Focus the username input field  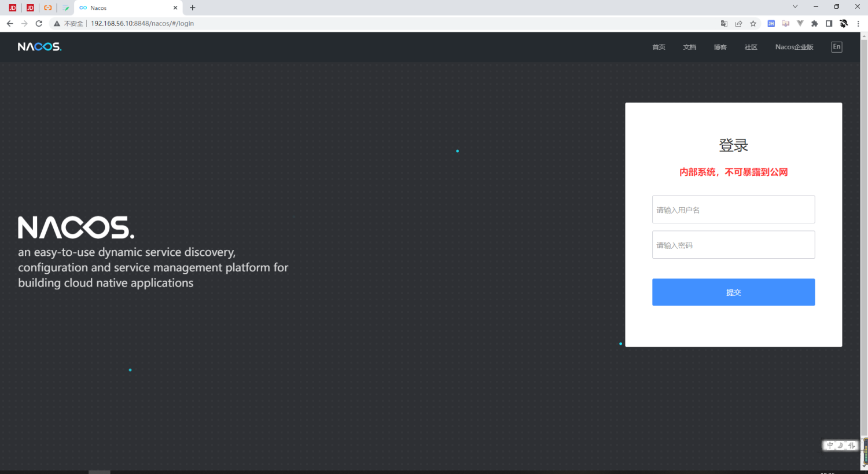[x=733, y=210]
